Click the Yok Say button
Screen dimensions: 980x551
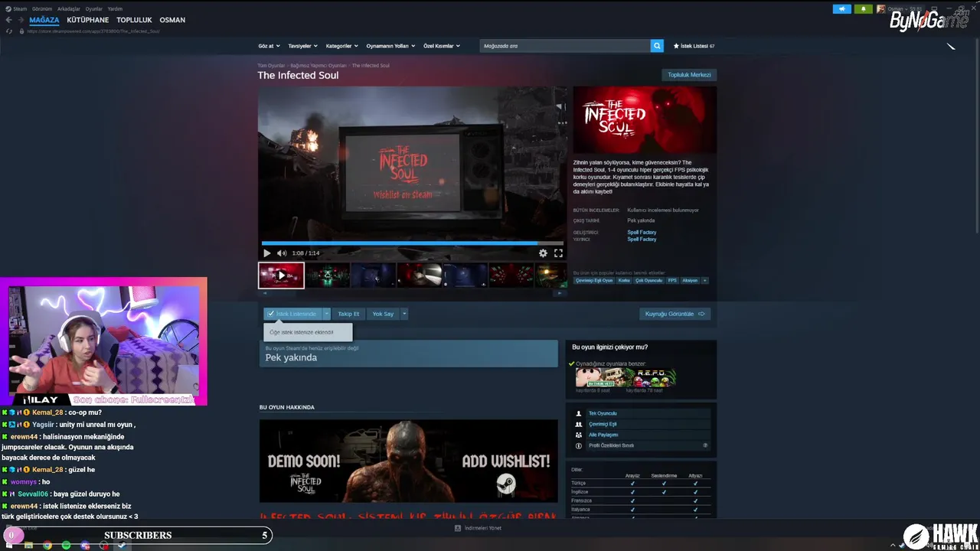tap(383, 314)
